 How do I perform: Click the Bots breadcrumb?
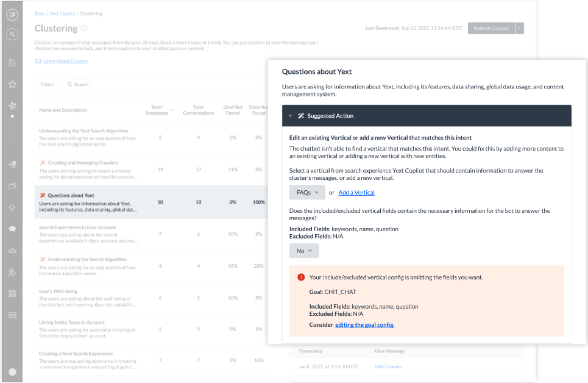click(40, 13)
